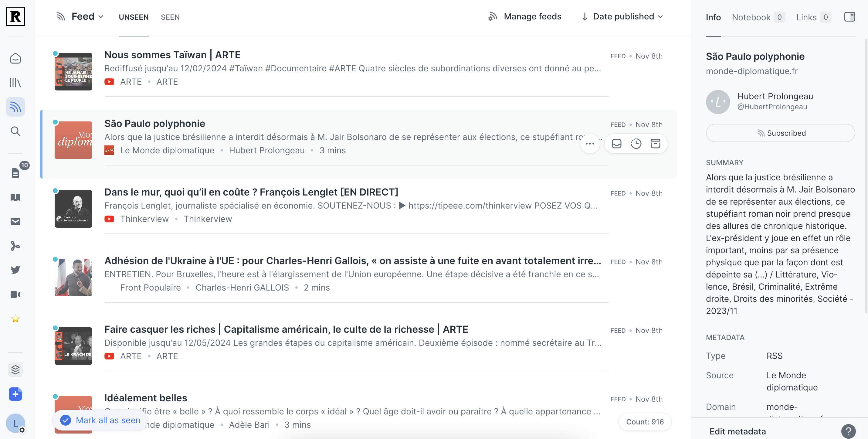Open the Emails envelope icon
This screenshot has height=439, width=868.
(15, 222)
